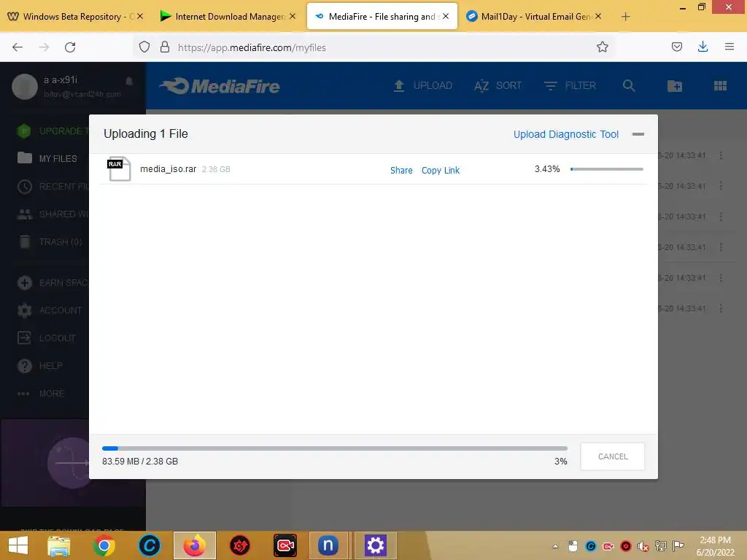The height and width of the screenshot is (560, 747).
Task: Open the Upload Diagnostic Tool link
Action: click(x=566, y=134)
